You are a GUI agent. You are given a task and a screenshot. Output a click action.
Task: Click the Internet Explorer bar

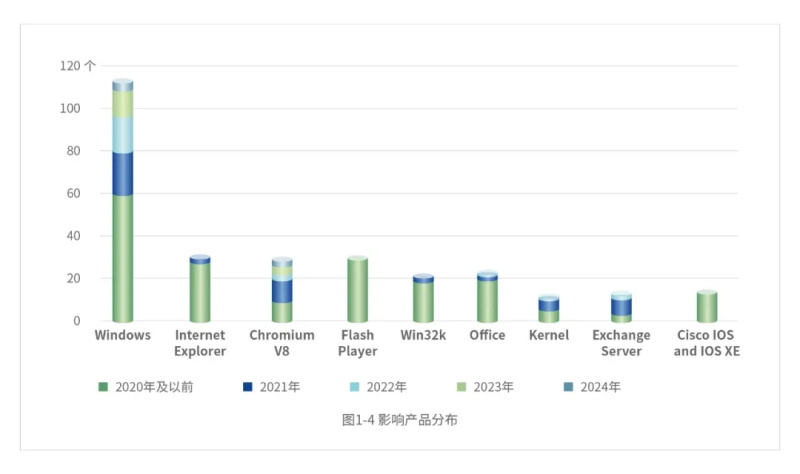point(200,292)
